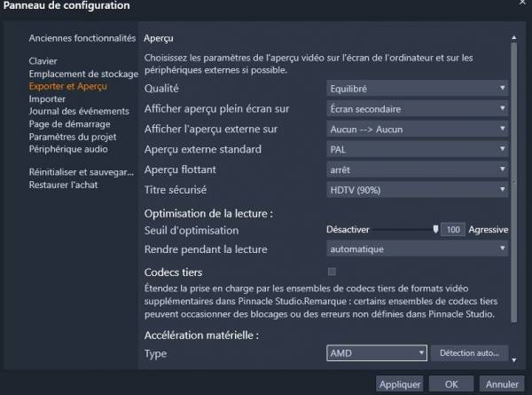Go to Périphérique audio settings
The image size is (532, 395).
(67, 150)
